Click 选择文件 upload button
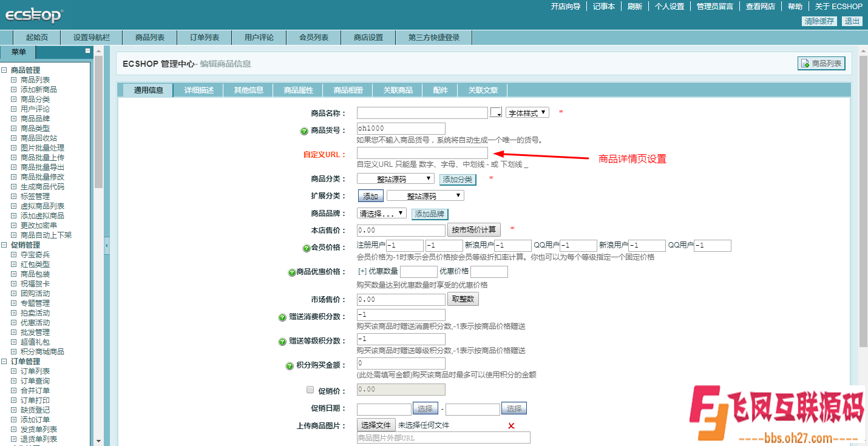 (376, 425)
